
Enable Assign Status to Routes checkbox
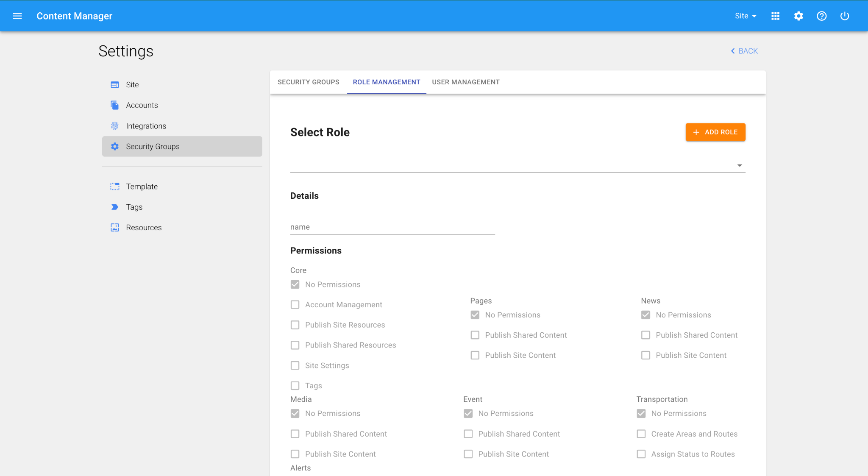pyautogui.click(x=641, y=454)
